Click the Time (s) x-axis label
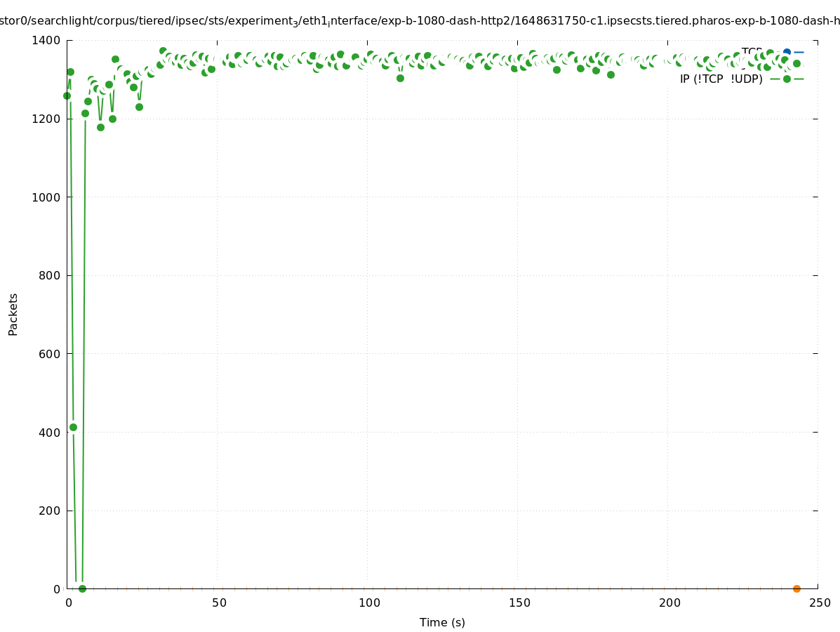Viewport: 840px width, 632px height. (x=442, y=622)
